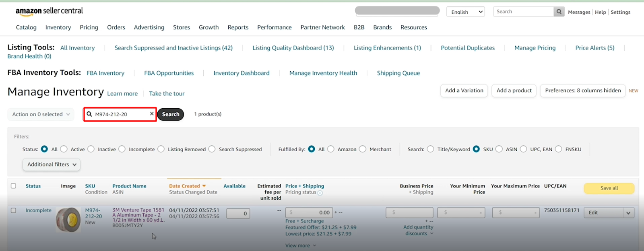The height and width of the screenshot is (251, 644).
Task: Open the Performance menu
Action: 275,27
